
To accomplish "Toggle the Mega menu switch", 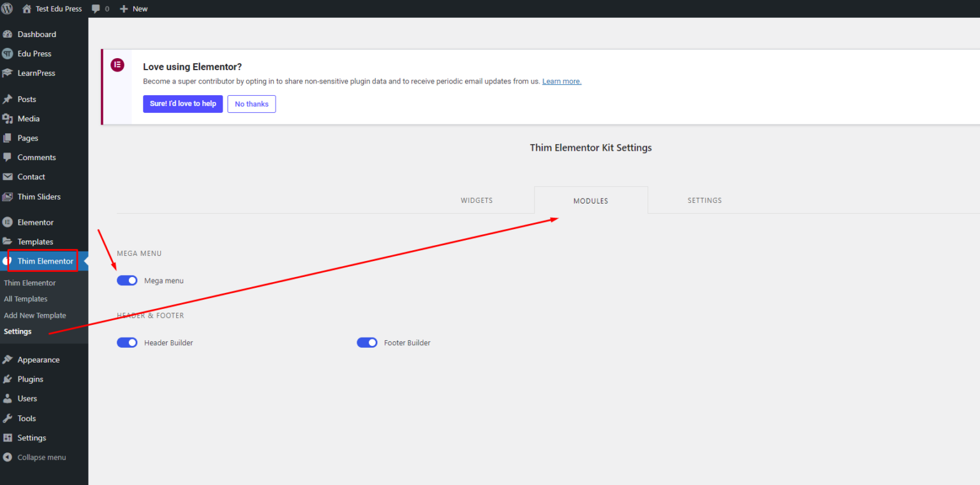I will (x=127, y=281).
